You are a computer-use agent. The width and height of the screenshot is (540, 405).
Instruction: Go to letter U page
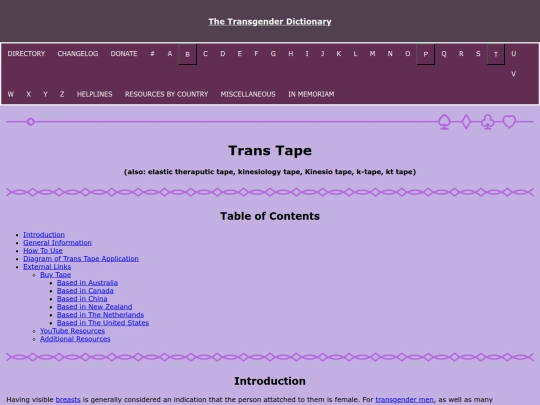point(513,54)
